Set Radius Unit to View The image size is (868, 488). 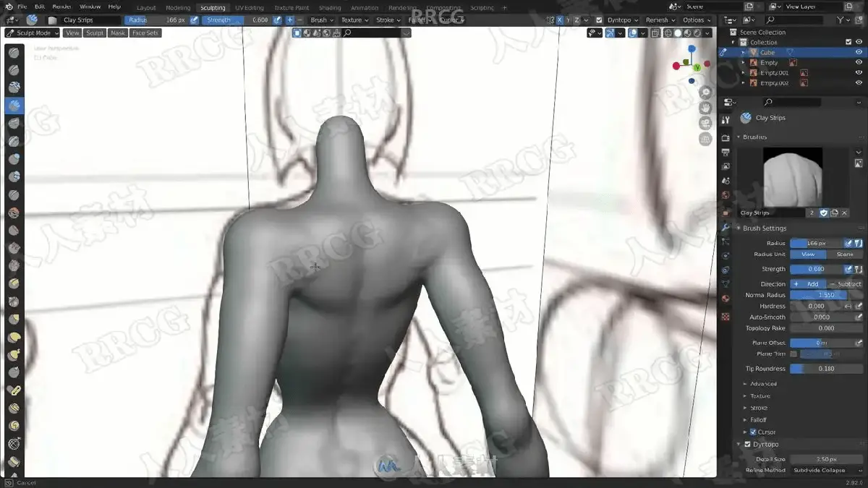coord(808,254)
